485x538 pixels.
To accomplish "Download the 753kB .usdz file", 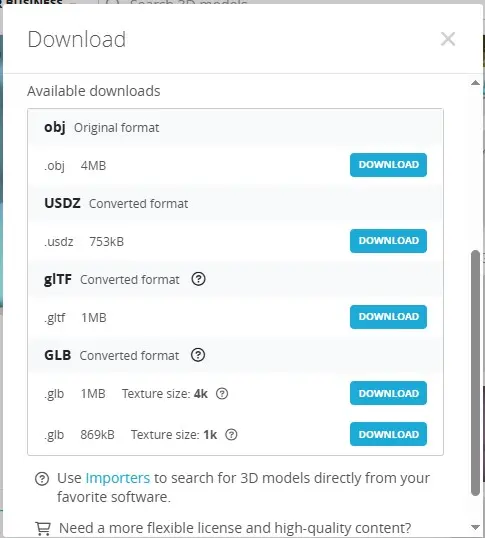I will click(388, 241).
